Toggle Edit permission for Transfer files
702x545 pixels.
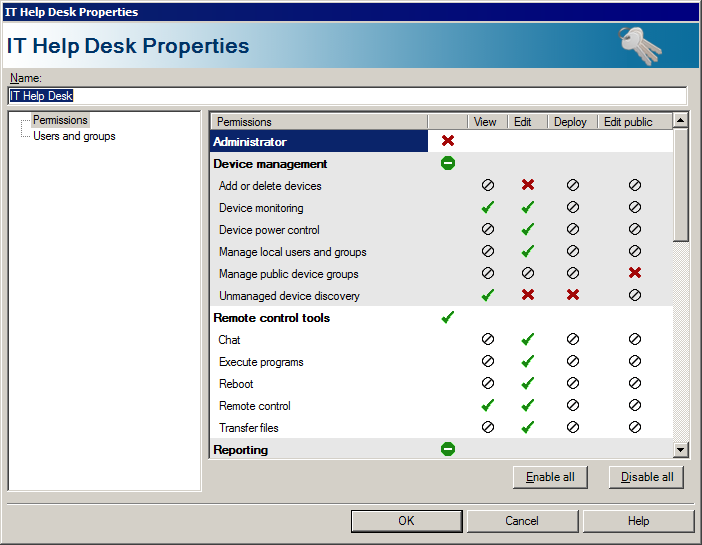click(528, 428)
